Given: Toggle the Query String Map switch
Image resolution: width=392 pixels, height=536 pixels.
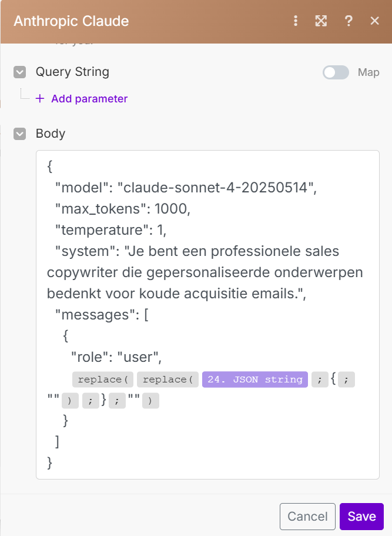Looking at the screenshot, I should (x=336, y=72).
